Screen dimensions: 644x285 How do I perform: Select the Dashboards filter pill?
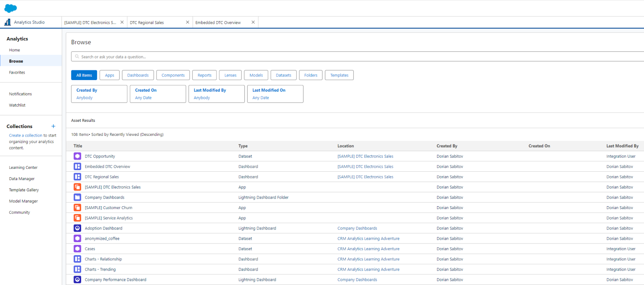(138, 75)
